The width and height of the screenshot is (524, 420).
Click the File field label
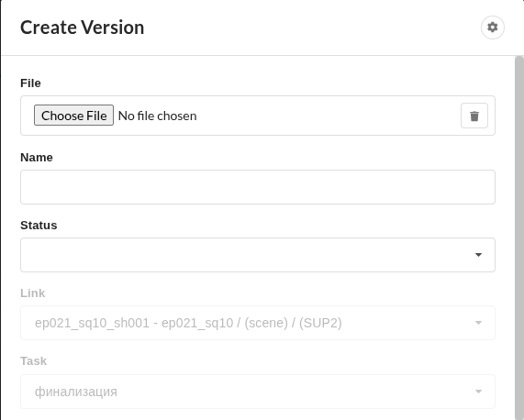(30, 83)
